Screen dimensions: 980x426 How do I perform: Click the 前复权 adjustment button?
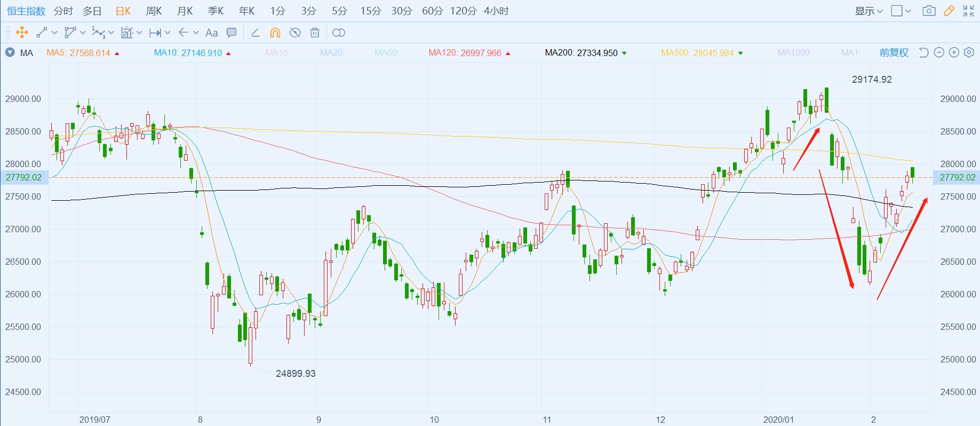click(x=894, y=52)
